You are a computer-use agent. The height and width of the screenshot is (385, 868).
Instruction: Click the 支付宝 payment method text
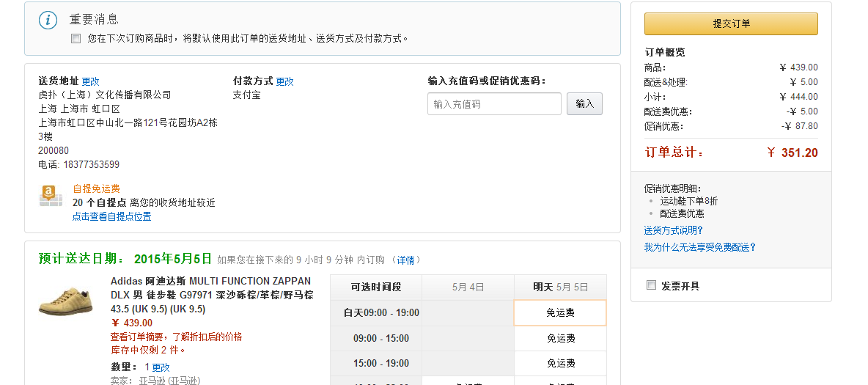246,95
